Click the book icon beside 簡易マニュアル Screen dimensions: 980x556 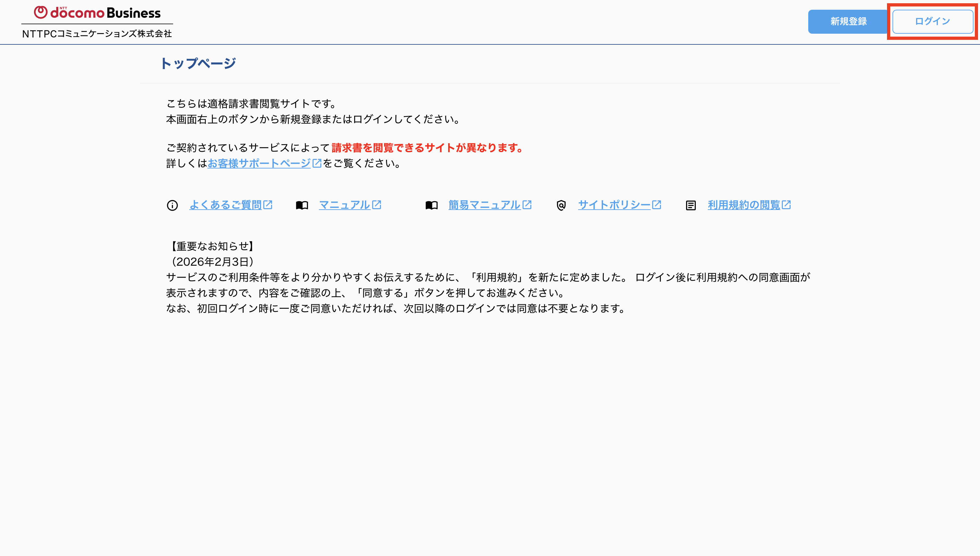tap(432, 205)
